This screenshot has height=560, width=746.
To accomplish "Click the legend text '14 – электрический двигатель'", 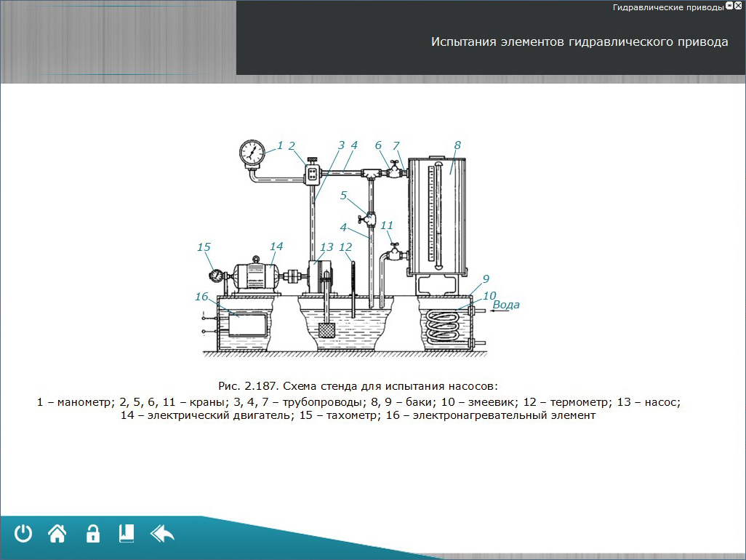I will coord(206,415).
